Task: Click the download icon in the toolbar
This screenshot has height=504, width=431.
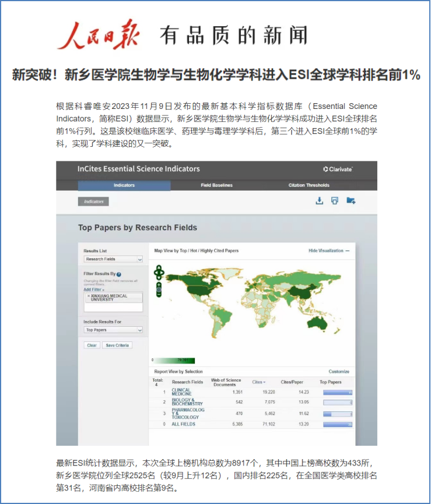Action: (x=319, y=201)
